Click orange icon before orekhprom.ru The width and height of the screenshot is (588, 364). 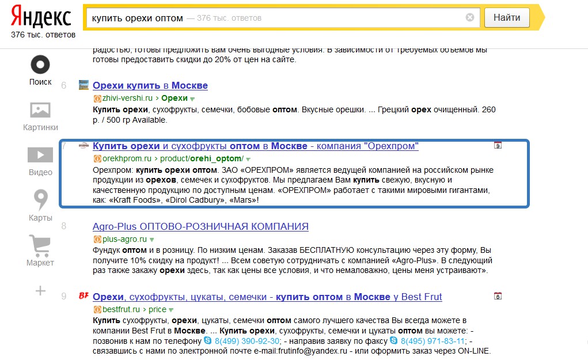[97, 158]
